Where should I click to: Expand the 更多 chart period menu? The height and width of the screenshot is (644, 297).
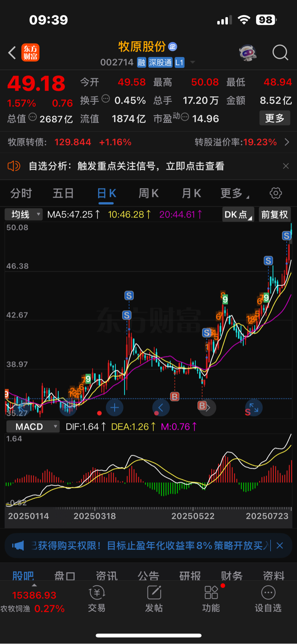point(234,193)
